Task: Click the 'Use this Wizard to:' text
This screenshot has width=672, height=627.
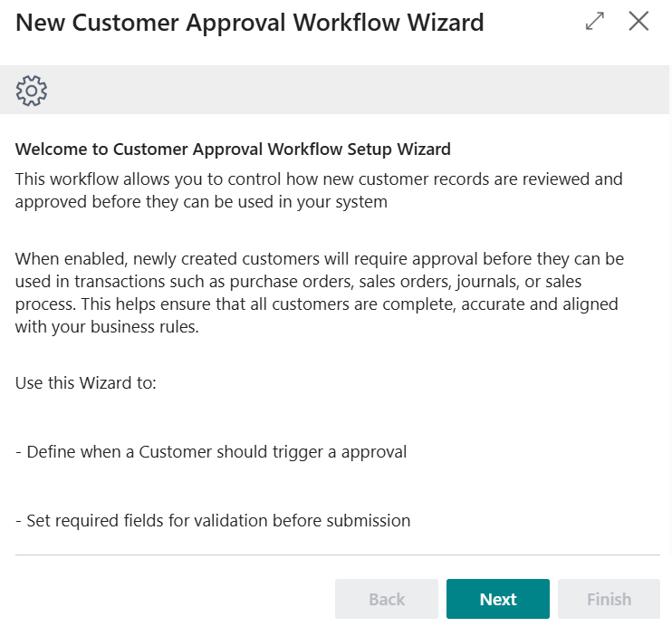Action: coord(86,382)
